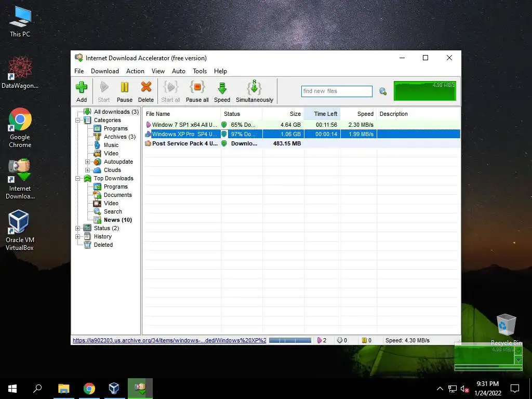
Task: Sort by File Name column header
Action: (181, 114)
